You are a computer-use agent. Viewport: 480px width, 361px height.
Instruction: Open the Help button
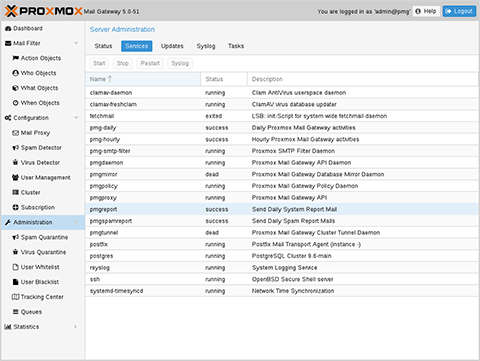pyautogui.click(x=426, y=11)
